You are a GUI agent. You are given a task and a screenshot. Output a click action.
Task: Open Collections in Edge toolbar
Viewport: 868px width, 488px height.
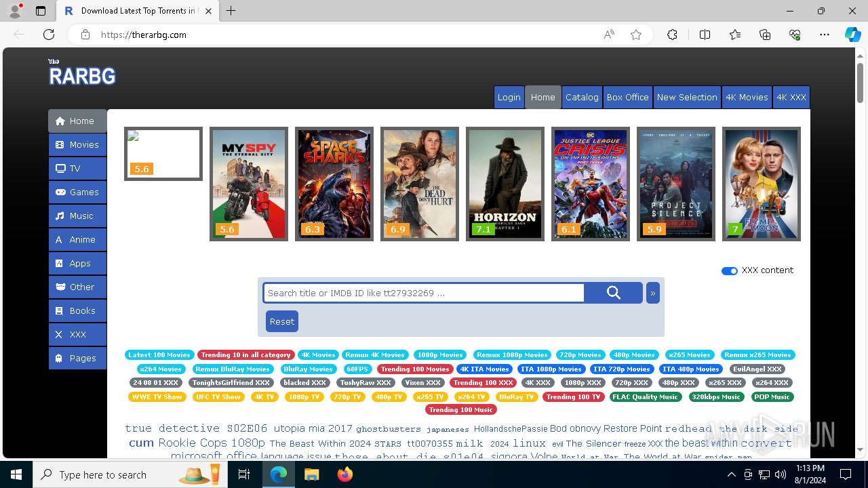(765, 35)
